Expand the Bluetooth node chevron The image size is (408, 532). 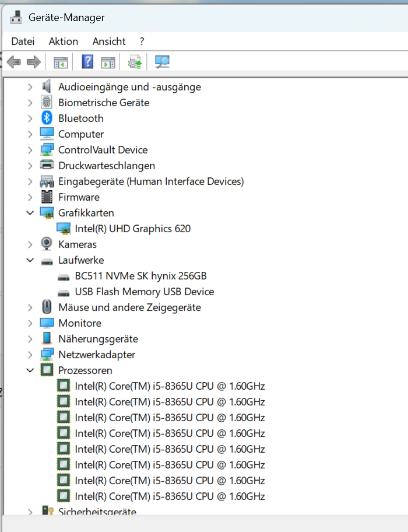coord(30,118)
